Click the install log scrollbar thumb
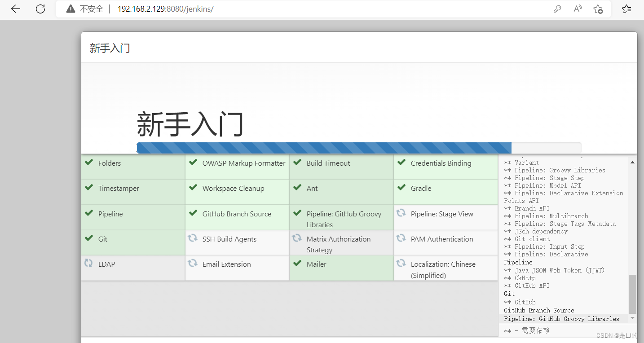Image resolution: width=644 pixels, height=343 pixels. tap(632, 294)
